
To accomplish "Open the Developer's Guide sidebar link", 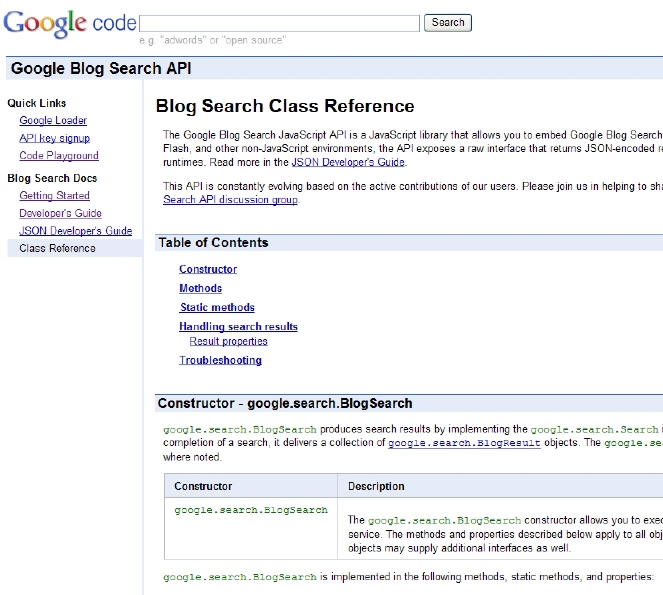I will [60, 213].
